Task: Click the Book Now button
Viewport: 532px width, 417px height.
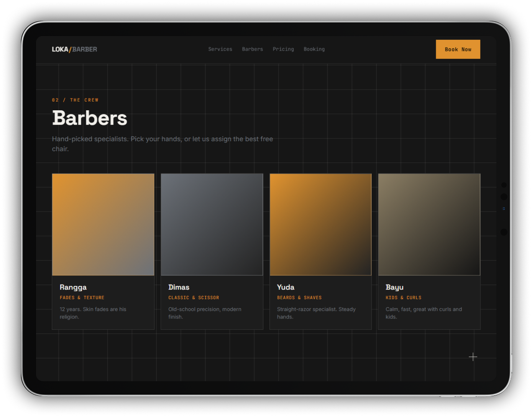Action: (x=458, y=49)
